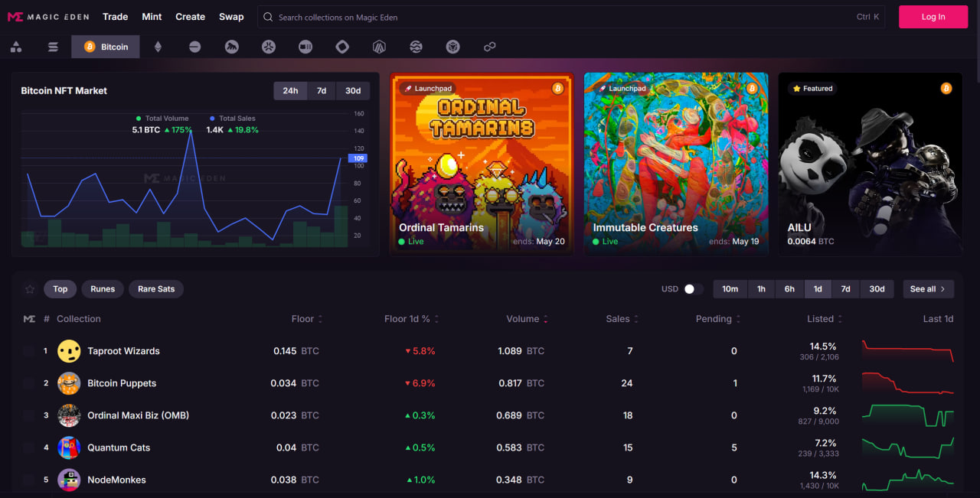Sort by the Sales column
This screenshot has width=980, height=498.
622,319
